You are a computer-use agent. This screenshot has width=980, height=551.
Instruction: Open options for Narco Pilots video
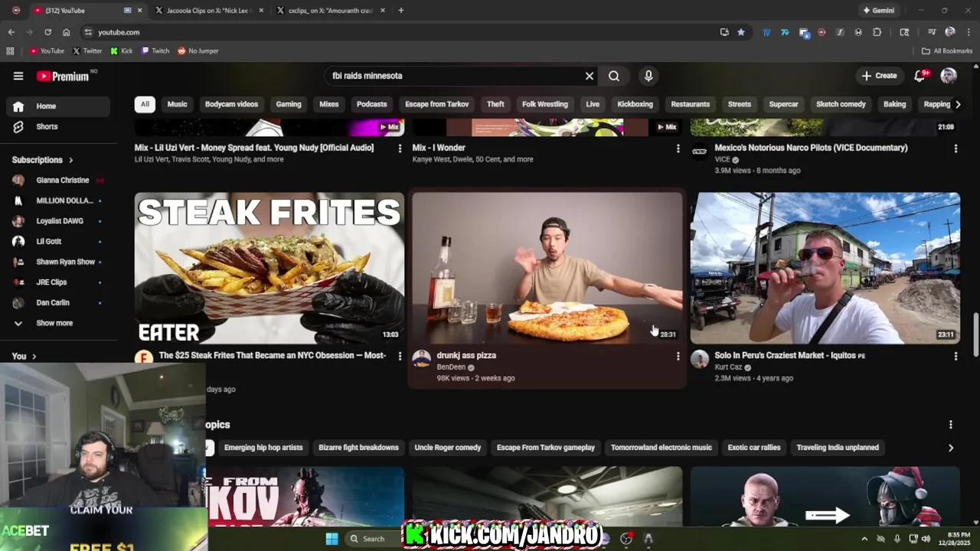click(955, 148)
